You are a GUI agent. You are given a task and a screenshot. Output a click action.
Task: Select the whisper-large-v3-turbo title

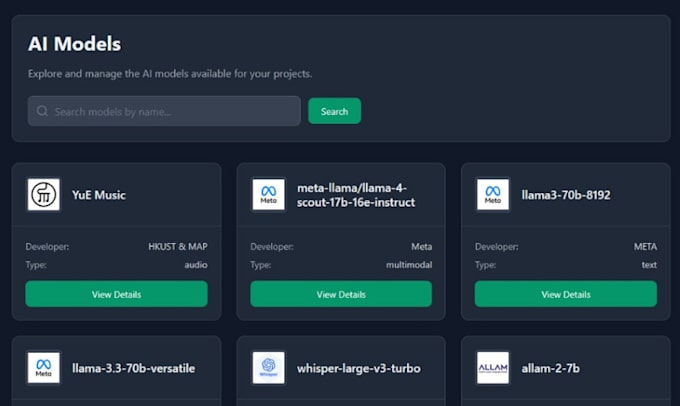point(359,368)
